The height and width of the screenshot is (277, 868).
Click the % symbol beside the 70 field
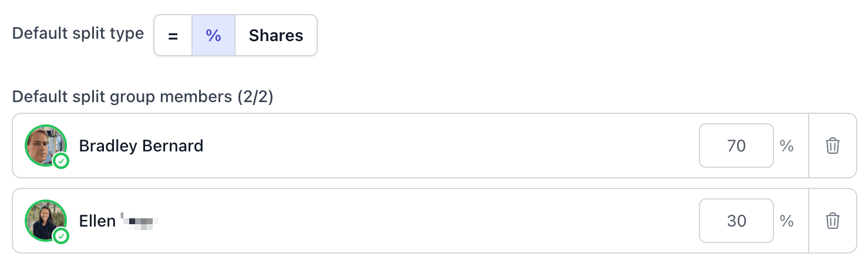pyautogui.click(x=787, y=146)
